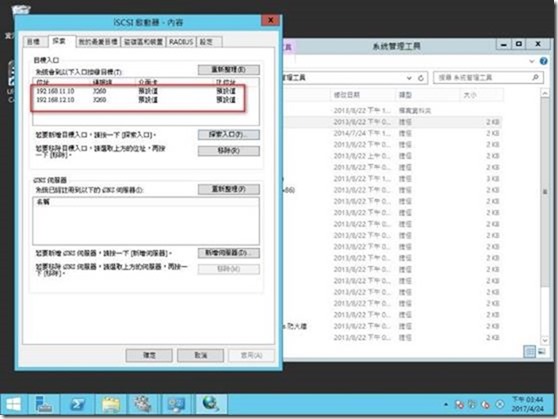Close the iSCSI 啟動器 dialog
Image resolution: width=558 pixels, height=419 pixels.
270,20
